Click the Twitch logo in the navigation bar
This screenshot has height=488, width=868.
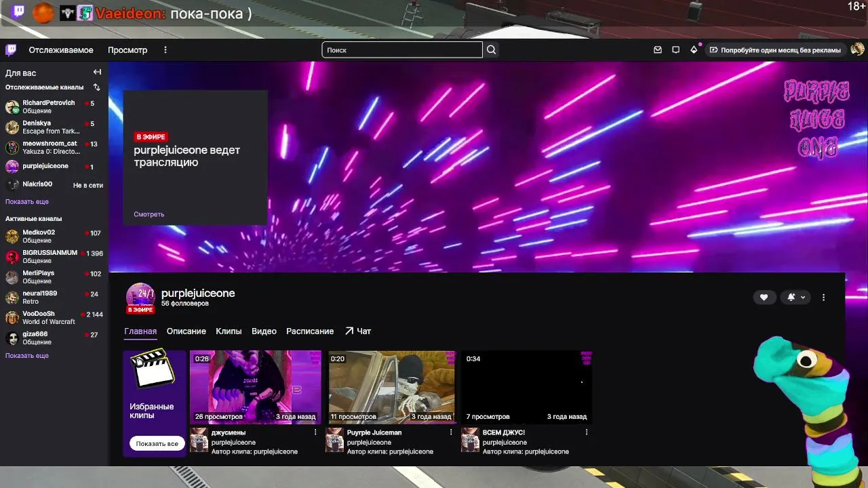coord(11,50)
